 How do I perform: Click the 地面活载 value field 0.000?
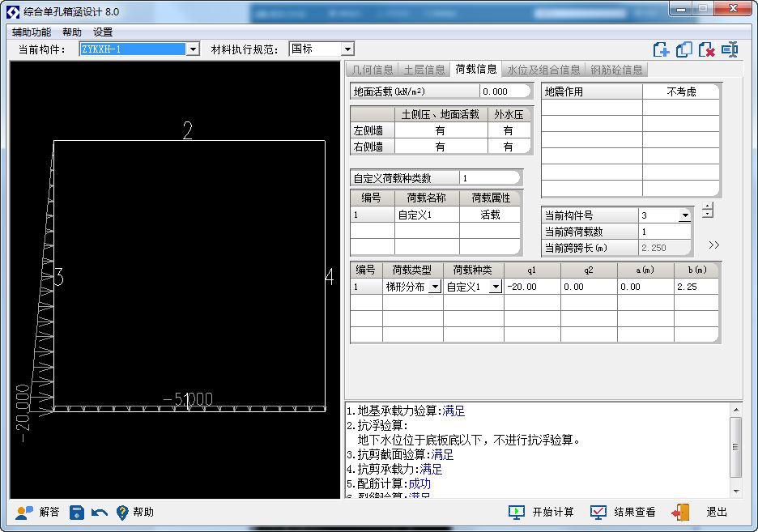pos(505,92)
